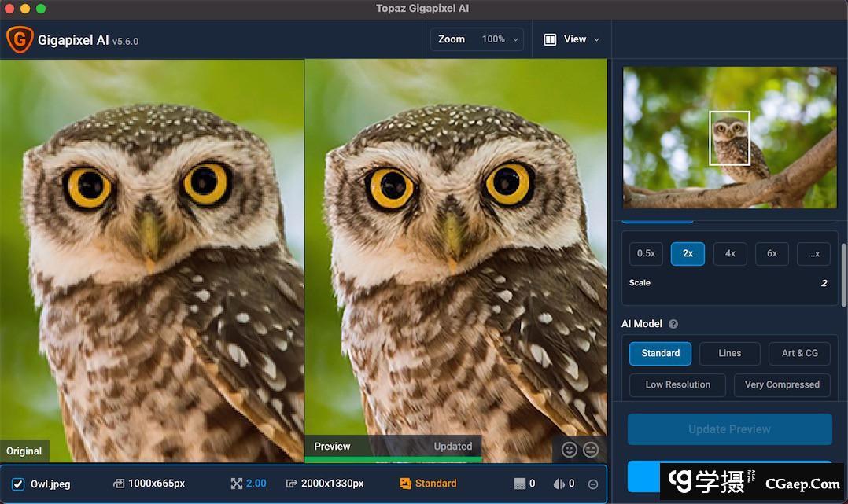Open the Zoom 100% dropdown
This screenshot has height=504, width=848.
[477, 39]
